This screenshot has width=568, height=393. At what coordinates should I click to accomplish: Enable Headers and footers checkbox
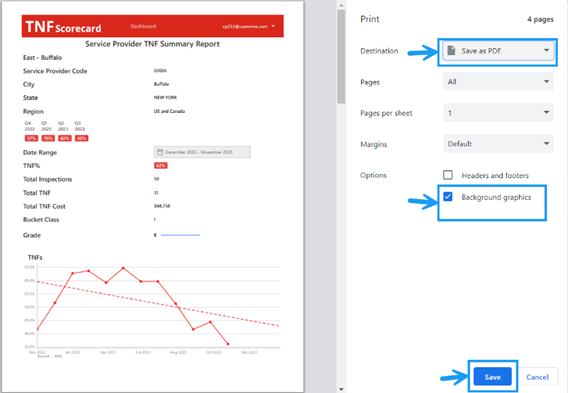point(448,175)
